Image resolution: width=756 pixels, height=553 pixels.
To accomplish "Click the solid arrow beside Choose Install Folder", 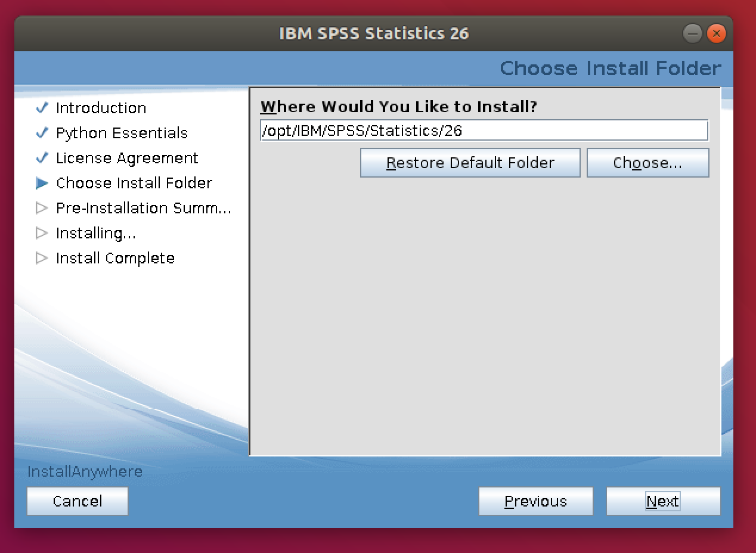I will coord(42,183).
